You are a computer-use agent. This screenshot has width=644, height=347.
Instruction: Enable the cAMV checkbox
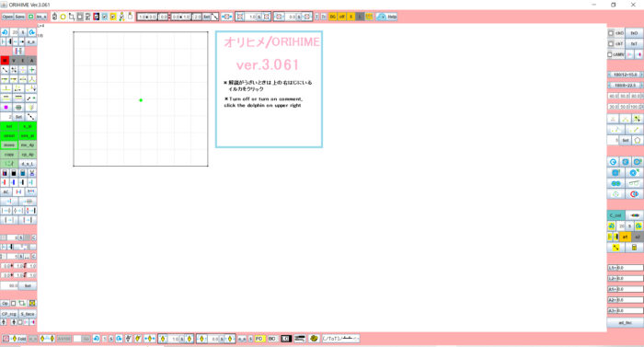[610, 54]
